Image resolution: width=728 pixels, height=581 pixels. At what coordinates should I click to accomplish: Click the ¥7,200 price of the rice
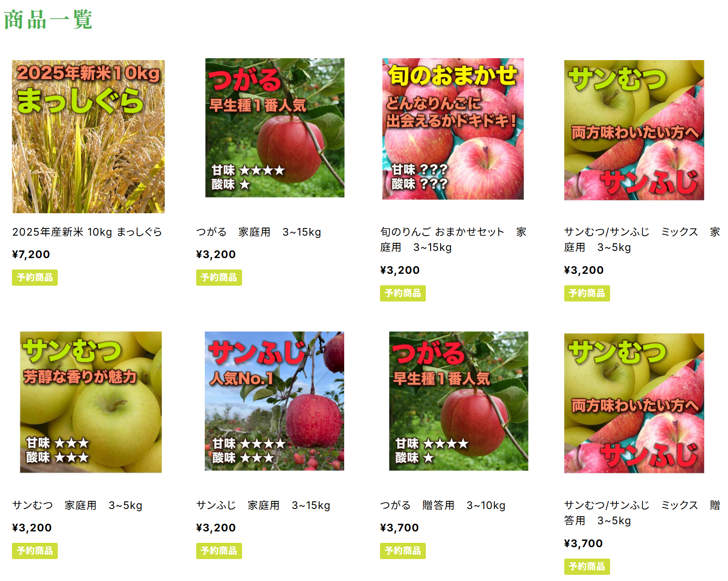click(31, 254)
